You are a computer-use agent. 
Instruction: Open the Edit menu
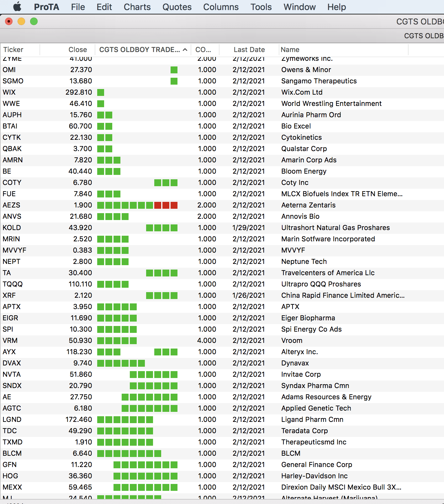(x=104, y=7)
